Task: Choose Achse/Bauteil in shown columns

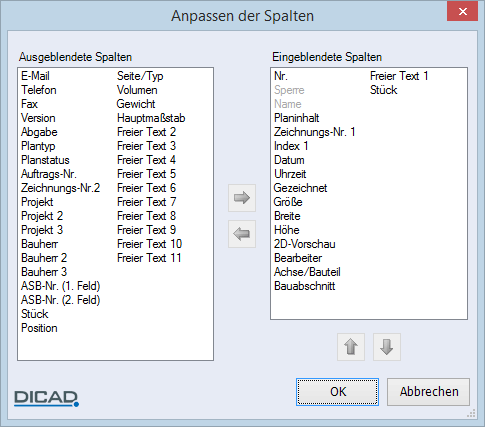Action: click(x=307, y=272)
